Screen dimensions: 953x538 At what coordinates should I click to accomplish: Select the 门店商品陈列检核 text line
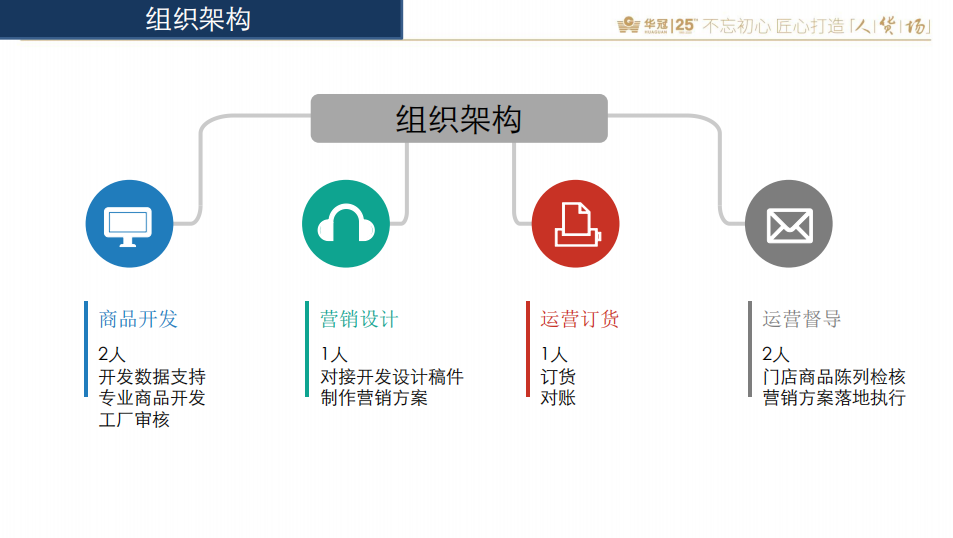tap(833, 377)
